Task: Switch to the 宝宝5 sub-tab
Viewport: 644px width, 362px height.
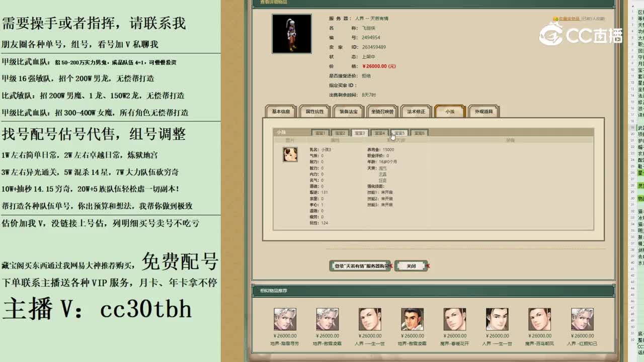Action: pos(399,133)
